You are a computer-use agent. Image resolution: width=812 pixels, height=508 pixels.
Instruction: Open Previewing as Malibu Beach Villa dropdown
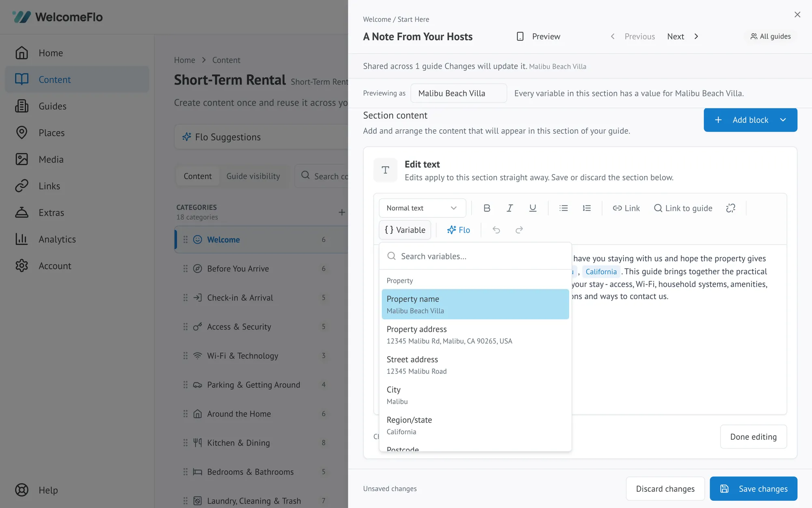point(459,93)
